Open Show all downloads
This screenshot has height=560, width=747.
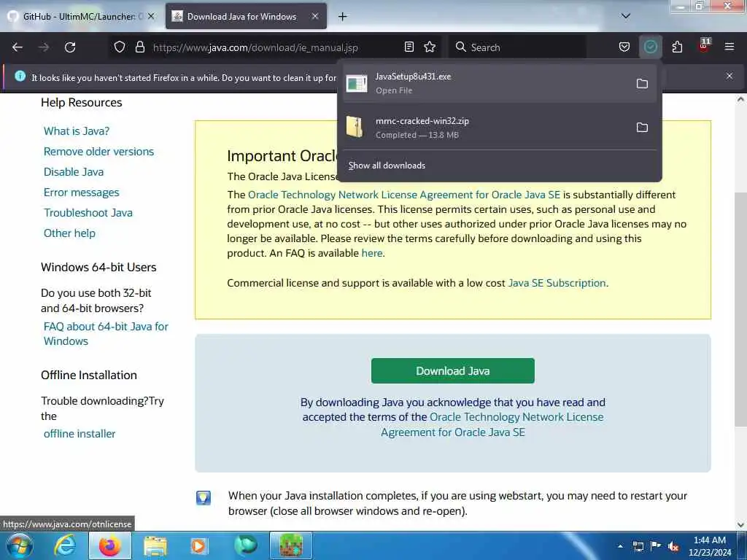(387, 166)
